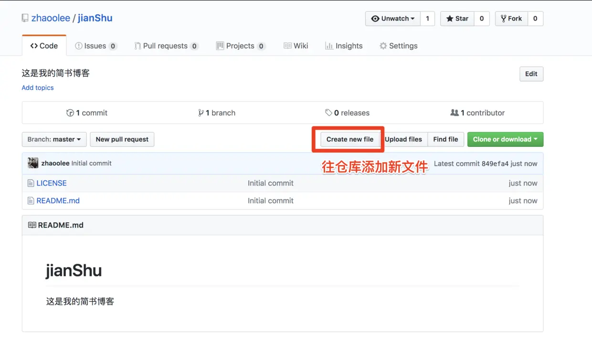Screen dimensions: 592x364
Task: Open the Projects tab
Action: click(x=241, y=46)
